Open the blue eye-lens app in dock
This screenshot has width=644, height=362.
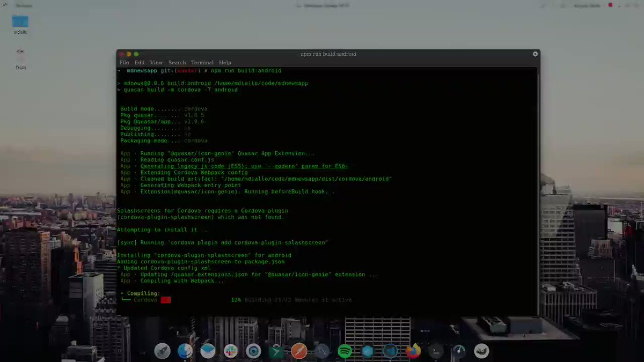click(253, 351)
